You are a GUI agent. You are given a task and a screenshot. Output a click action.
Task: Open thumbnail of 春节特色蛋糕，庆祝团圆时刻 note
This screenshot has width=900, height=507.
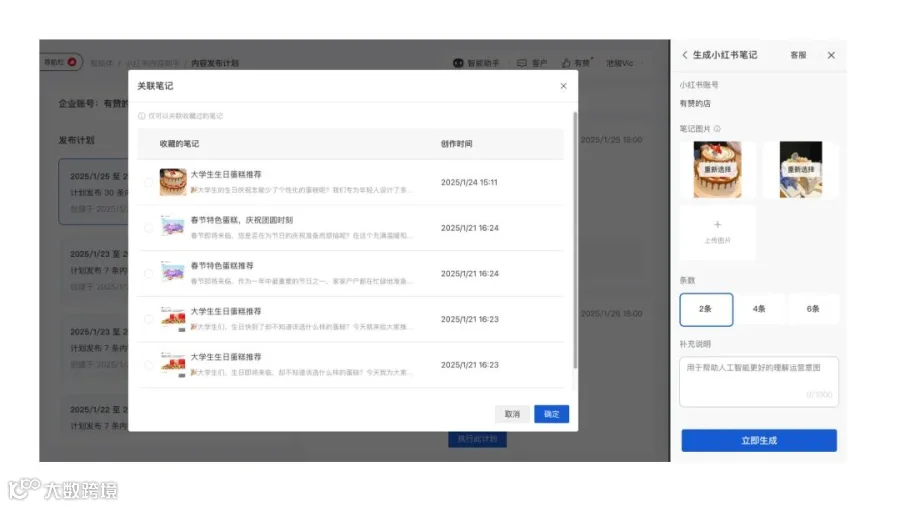[173, 227]
